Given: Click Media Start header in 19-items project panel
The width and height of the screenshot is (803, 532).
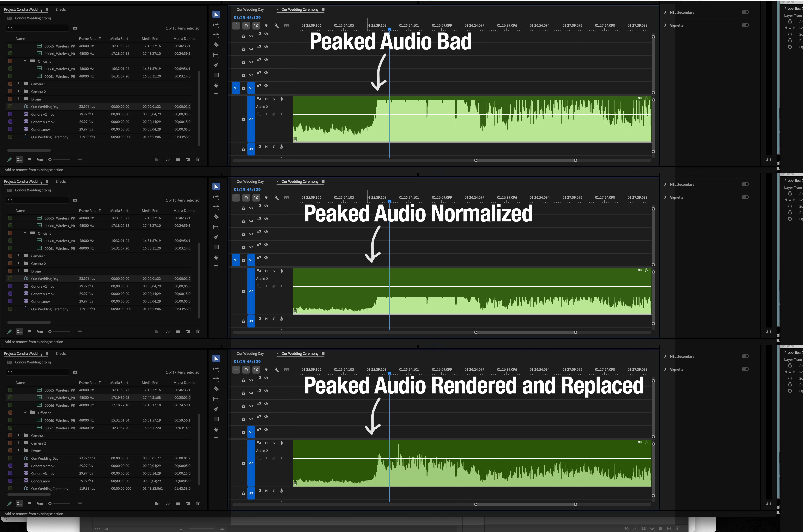Looking at the screenshot, I should 119,383.
